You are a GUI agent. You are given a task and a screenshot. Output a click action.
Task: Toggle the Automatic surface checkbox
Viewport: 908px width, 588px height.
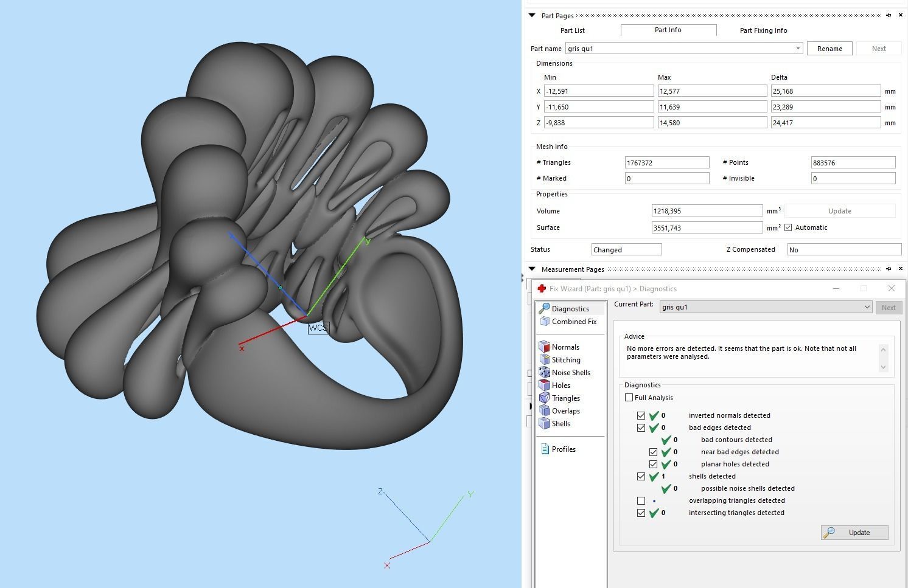click(788, 227)
